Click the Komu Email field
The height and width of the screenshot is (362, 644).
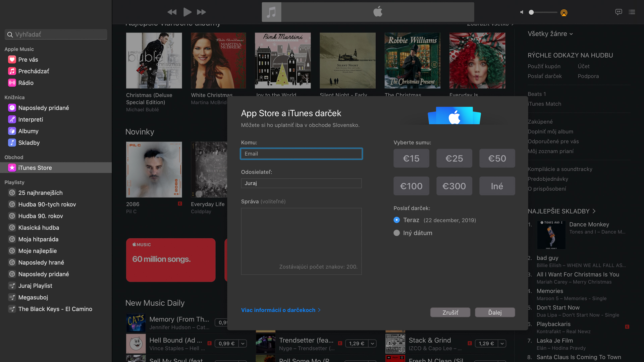(x=301, y=154)
